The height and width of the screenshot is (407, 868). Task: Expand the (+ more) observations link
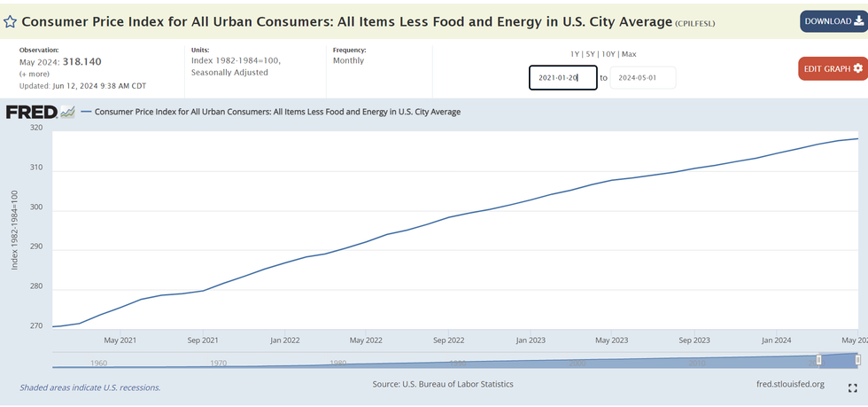[x=35, y=74]
